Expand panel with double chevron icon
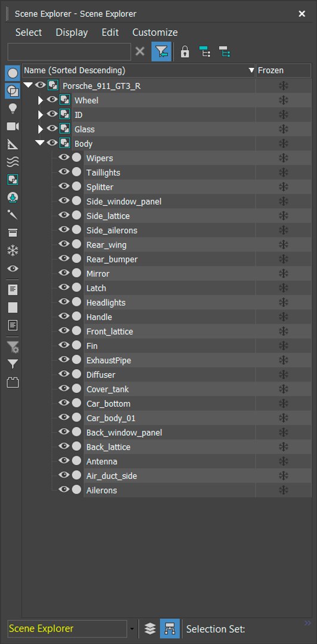Viewport: 317px width, 644px height. 307,624
